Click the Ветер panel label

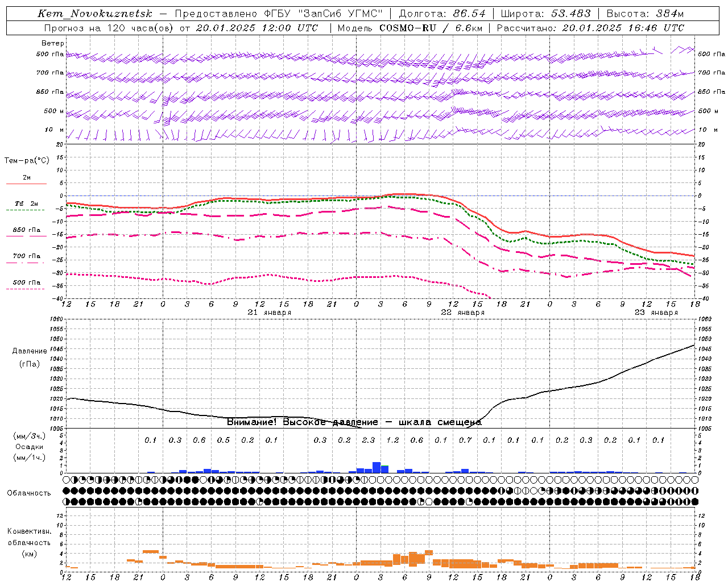pyautogui.click(x=53, y=43)
